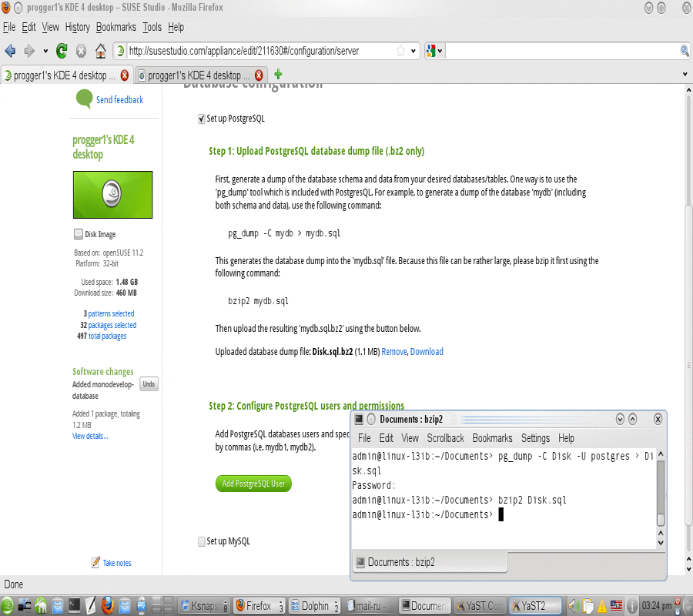This screenshot has width=693, height=616.
Task: Click the yellow warning icon in the system tray
Action: tap(602, 606)
